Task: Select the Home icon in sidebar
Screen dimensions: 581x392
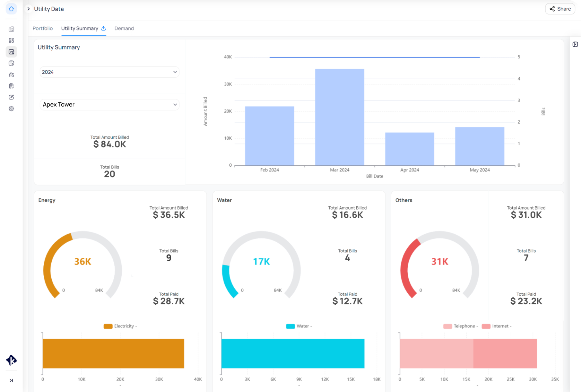Action: coord(11,9)
